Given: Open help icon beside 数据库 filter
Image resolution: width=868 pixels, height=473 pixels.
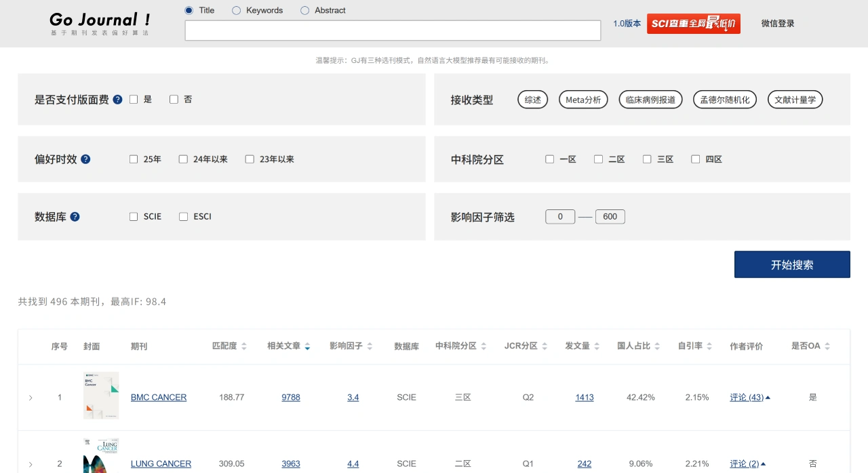Looking at the screenshot, I should point(75,217).
